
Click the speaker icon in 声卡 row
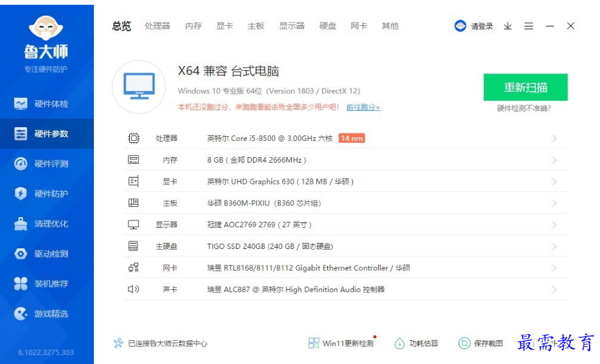point(133,289)
